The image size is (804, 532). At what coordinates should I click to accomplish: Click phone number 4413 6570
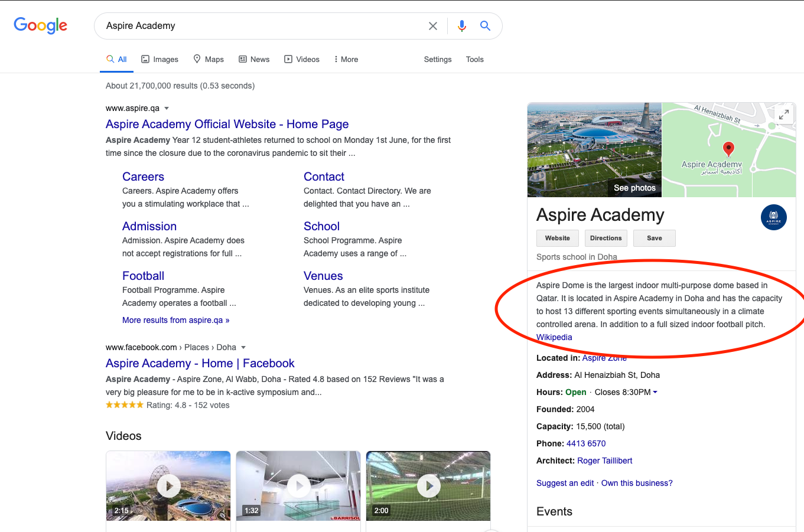click(x=586, y=443)
